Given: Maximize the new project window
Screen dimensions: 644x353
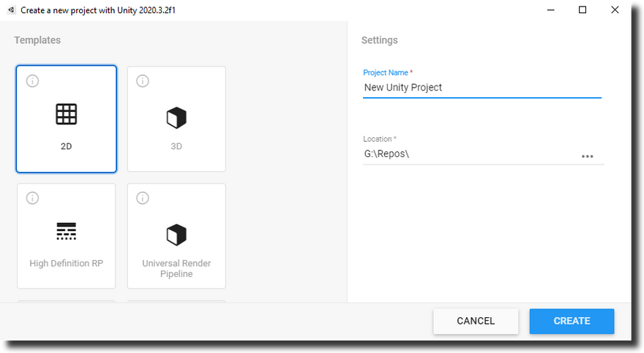Looking at the screenshot, I should [x=583, y=10].
